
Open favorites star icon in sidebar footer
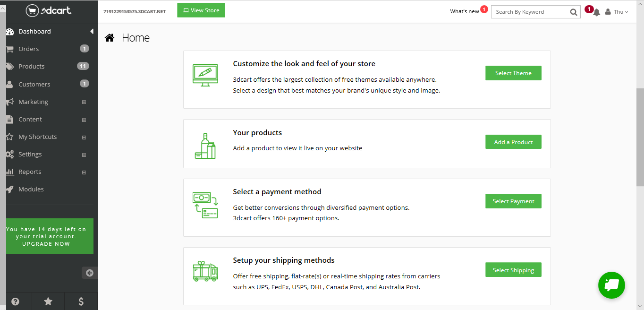[x=48, y=301]
